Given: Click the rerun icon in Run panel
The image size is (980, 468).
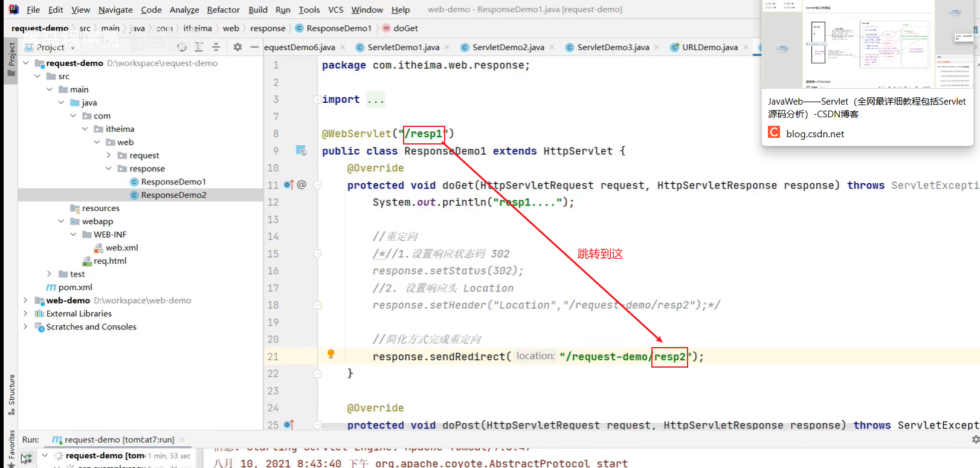Looking at the screenshot, I should tap(26, 458).
